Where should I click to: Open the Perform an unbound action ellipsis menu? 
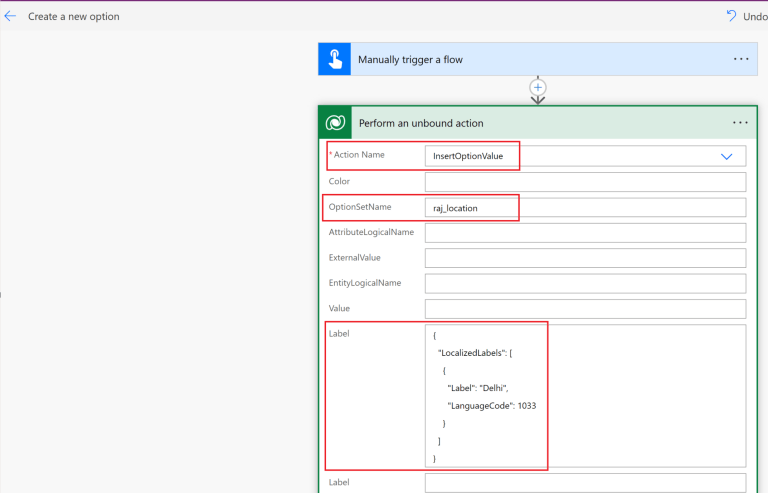click(x=740, y=123)
